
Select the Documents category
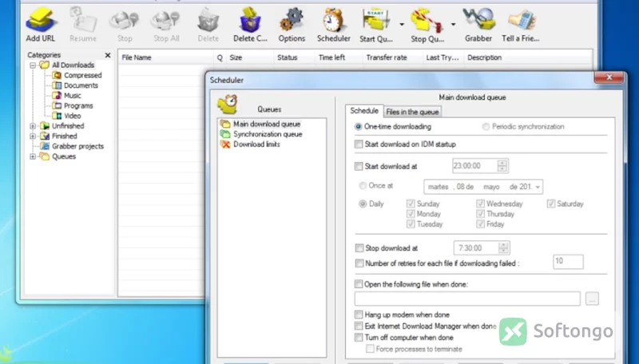76,85
